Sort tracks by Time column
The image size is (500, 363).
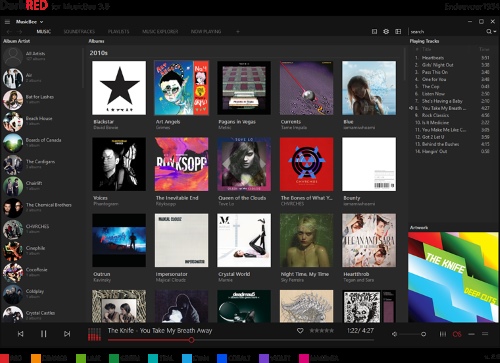click(x=484, y=49)
